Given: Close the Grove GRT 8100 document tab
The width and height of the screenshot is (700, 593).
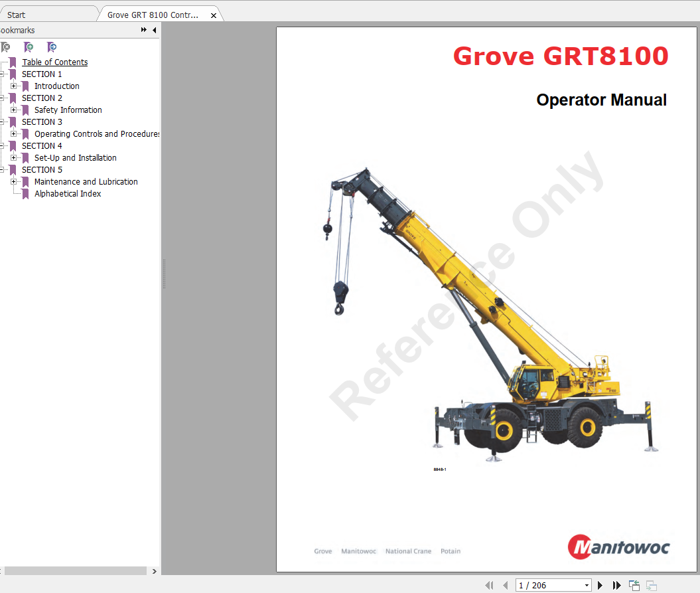Looking at the screenshot, I should click(214, 16).
